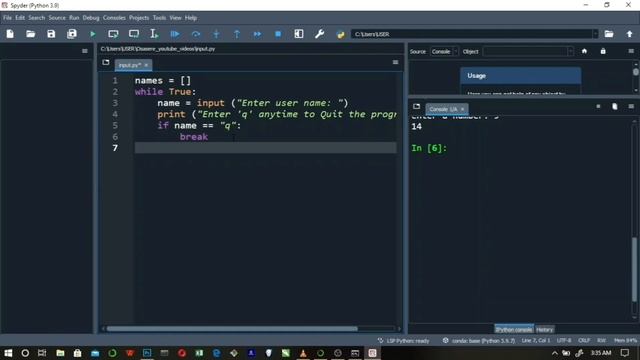Screen dimensions: 640x360
Task: Open the File menu
Action: tap(7, 18)
